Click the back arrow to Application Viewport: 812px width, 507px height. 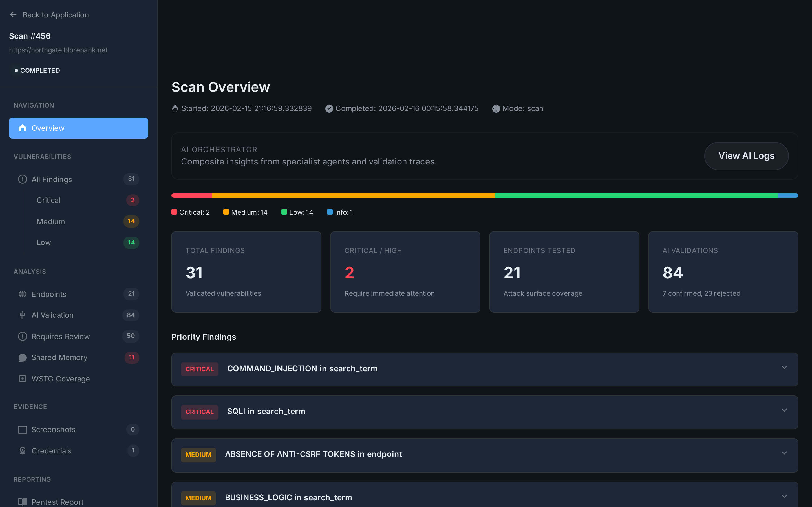(x=13, y=14)
